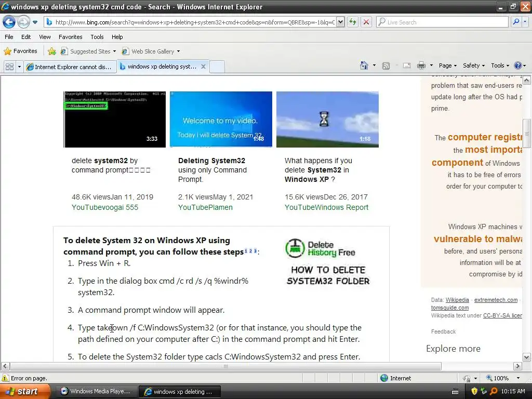Click the Windows Start button
The height and width of the screenshot is (399, 532).
pyautogui.click(x=25, y=392)
